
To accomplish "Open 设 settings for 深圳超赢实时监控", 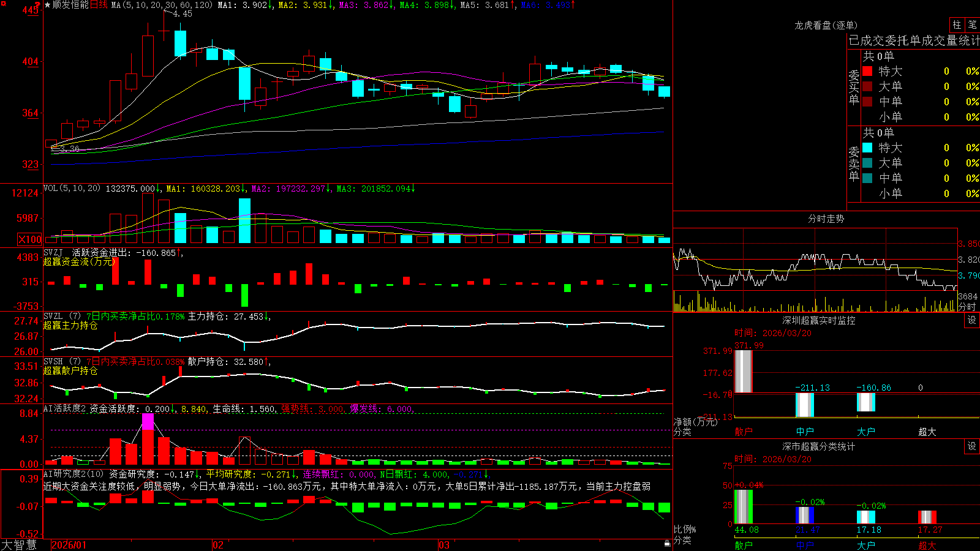I will [x=972, y=320].
